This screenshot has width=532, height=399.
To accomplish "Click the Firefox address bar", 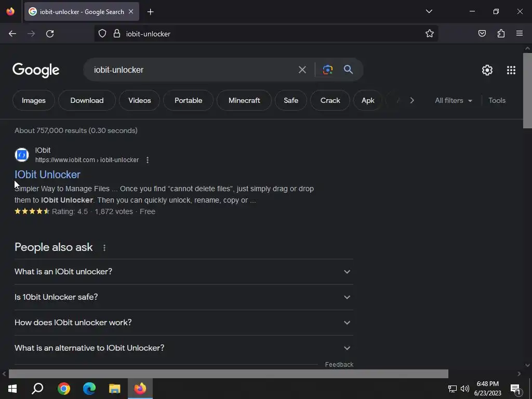I will pyautogui.click(x=265, y=34).
